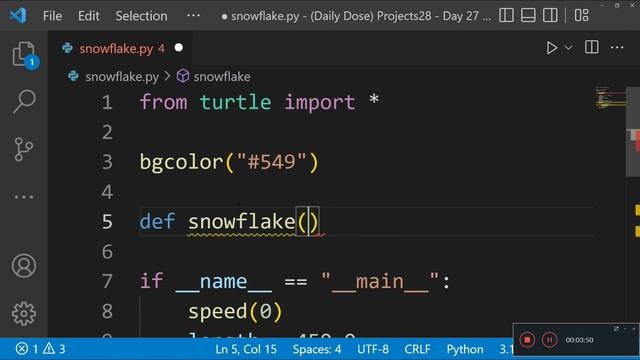The width and height of the screenshot is (640, 360).
Task: Click the turtle module name
Action: click(x=236, y=102)
